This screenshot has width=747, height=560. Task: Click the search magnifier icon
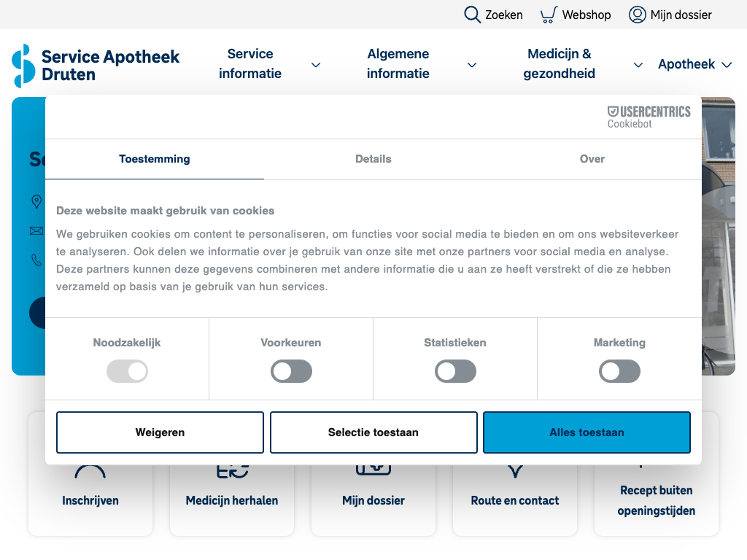472,15
